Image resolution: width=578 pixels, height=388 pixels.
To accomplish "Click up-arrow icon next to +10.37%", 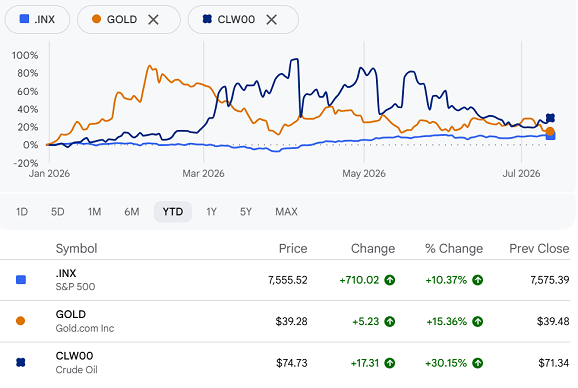I will tap(478, 280).
